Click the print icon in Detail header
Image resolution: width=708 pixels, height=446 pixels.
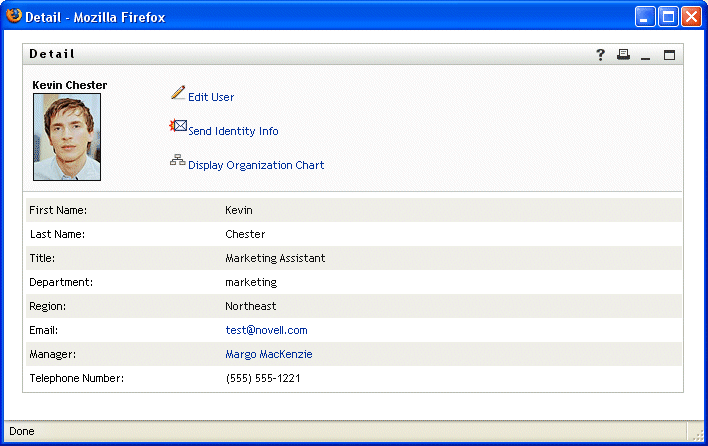(x=623, y=55)
